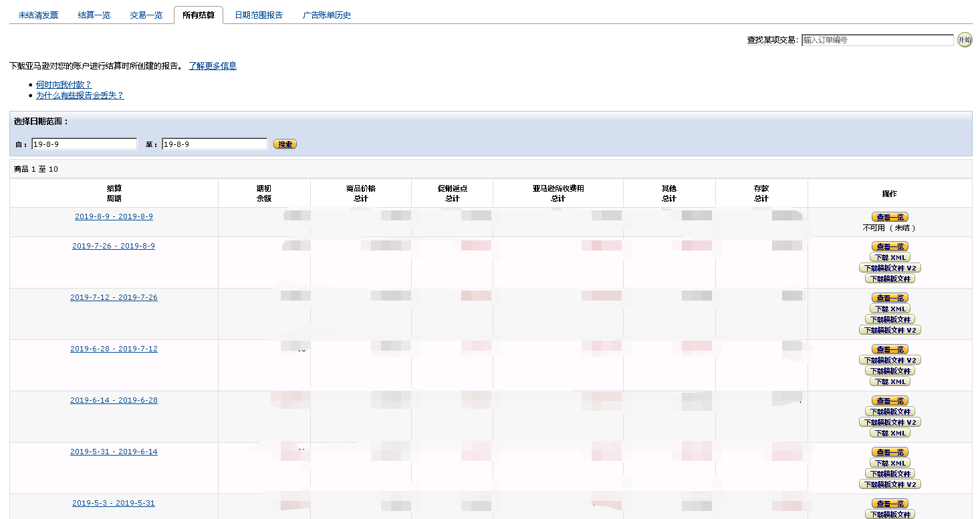
Task: Click 下载模板文件 for 2019-6-14 - 2019-6-28 row
Action: tap(890, 411)
